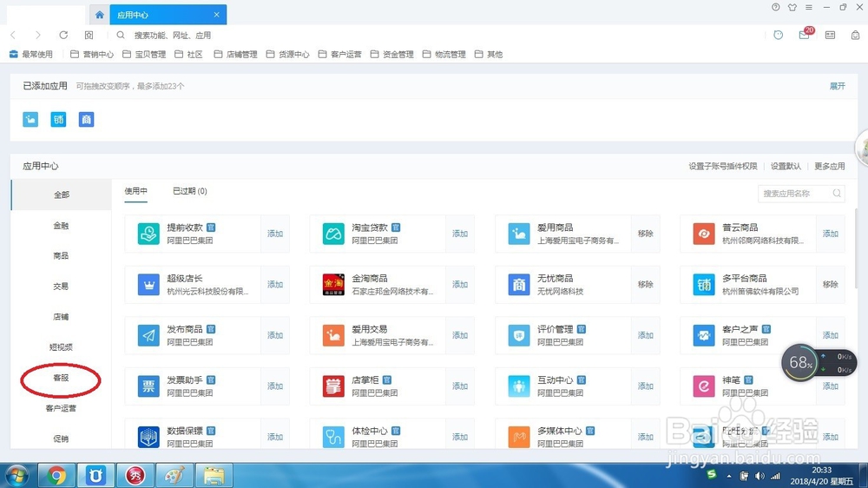Image resolution: width=868 pixels, height=488 pixels.
Task: Click the 多平台商品 icon in app list
Action: [x=704, y=285]
